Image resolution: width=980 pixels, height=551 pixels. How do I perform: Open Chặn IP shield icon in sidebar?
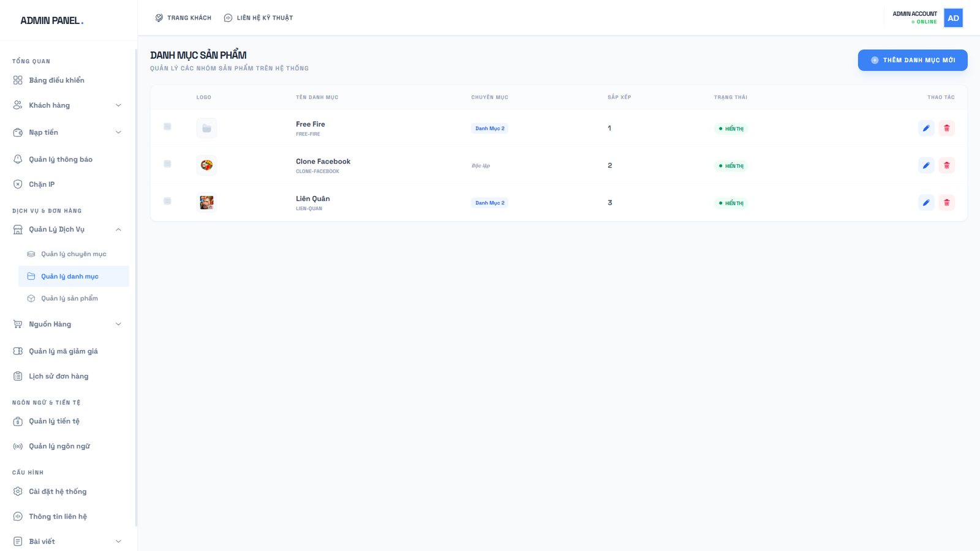click(x=18, y=184)
